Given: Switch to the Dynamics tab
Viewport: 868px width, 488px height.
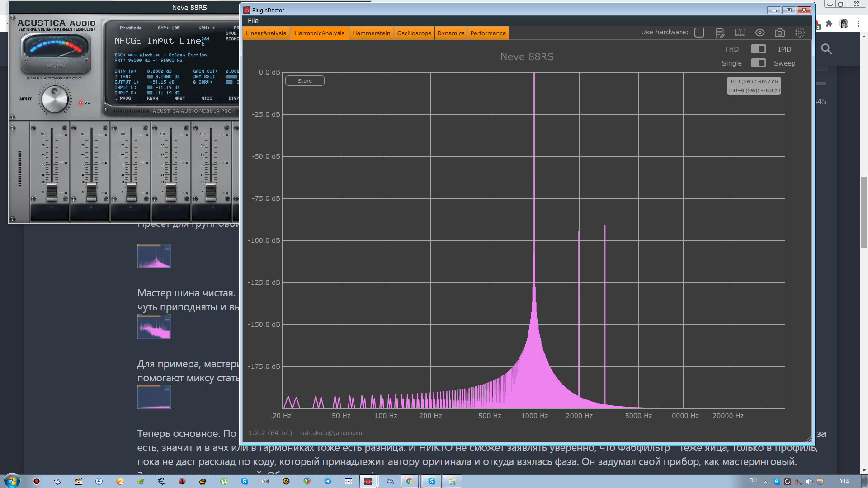Looking at the screenshot, I should [451, 33].
